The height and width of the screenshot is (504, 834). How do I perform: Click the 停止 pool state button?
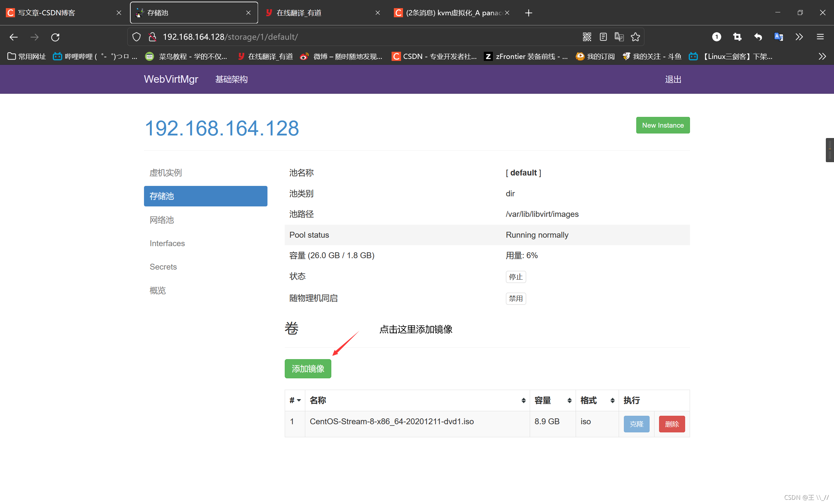[x=515, y=277]
